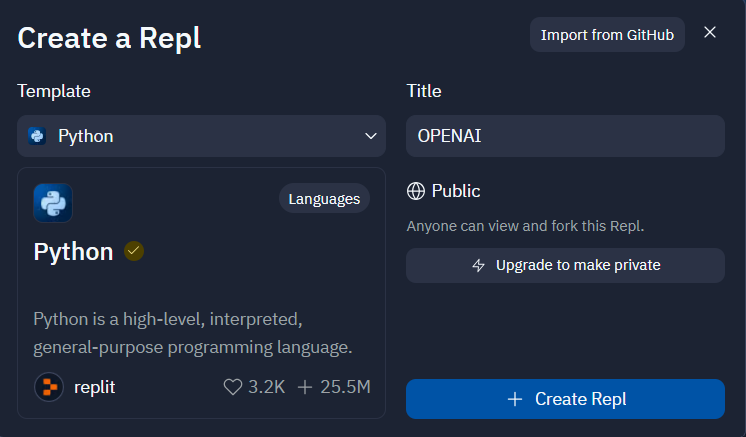Click the replit logo avatar

[x=49, y=387]
